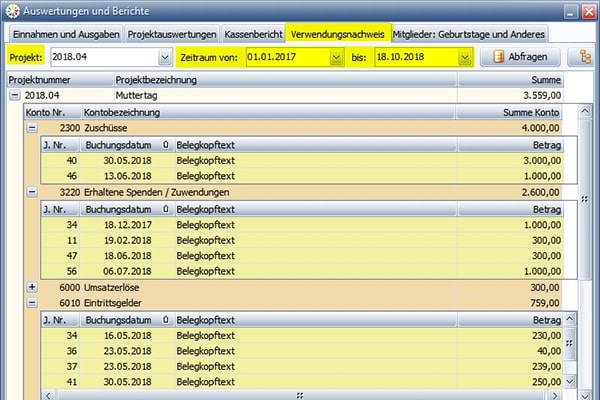
Task: Open the bis date dropdown
Action: pos(465,57)
